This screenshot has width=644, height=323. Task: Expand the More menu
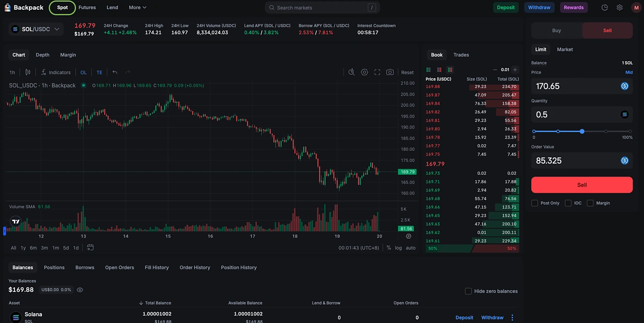[x=137, y=8]
